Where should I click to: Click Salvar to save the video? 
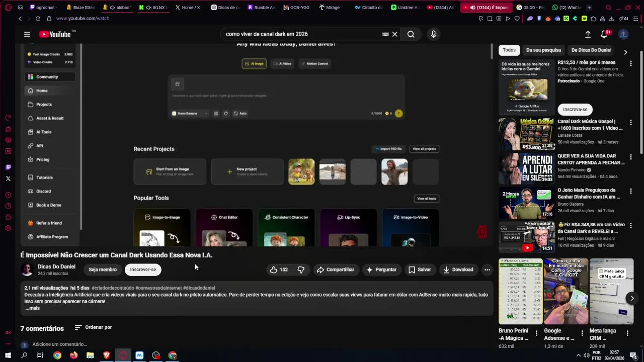[x=420, y=269]
